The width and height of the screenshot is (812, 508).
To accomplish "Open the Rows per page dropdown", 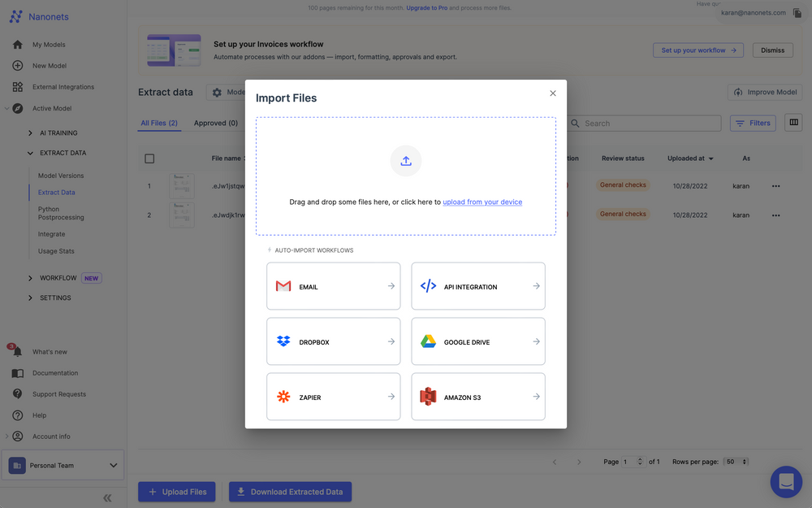I will [734, 461].
